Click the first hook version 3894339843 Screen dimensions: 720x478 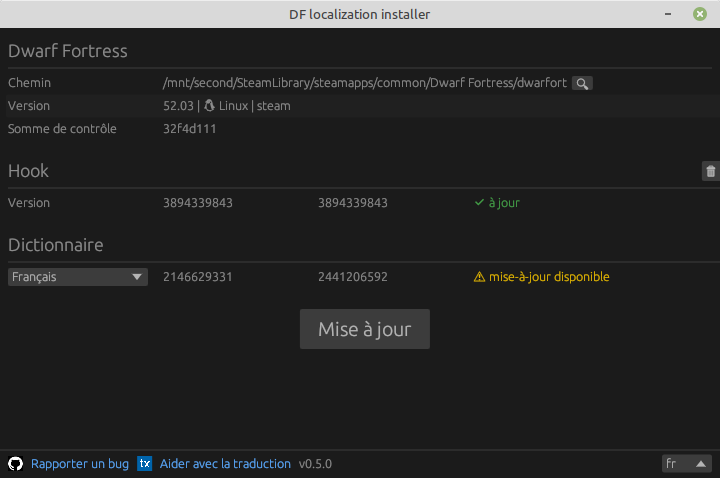pyautogui.click(x=198, y=202)
